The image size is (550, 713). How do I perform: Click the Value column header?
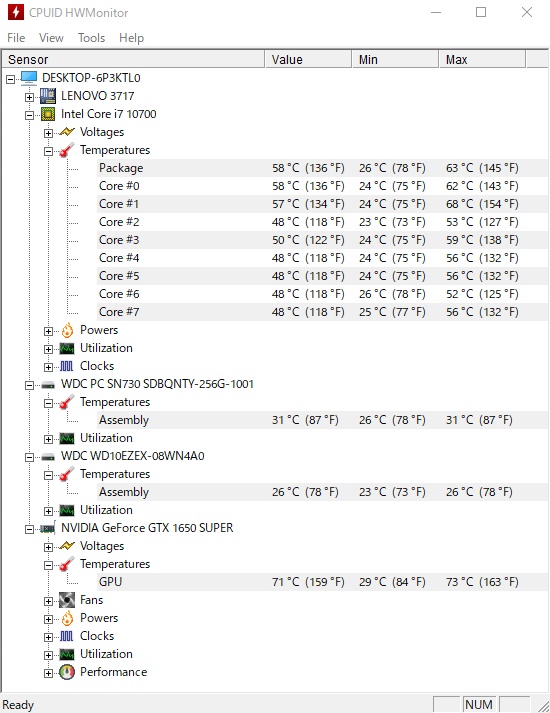[308, 60]
